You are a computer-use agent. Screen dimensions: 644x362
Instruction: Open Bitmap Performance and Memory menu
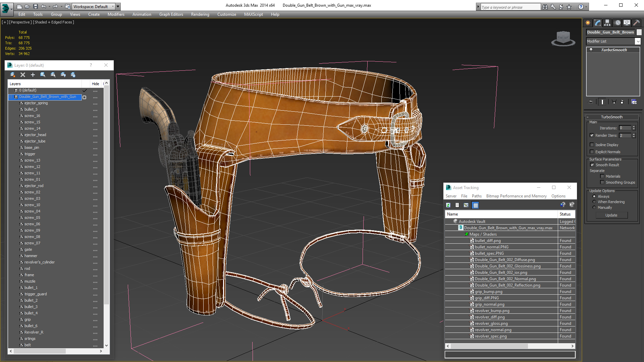pyautogui.click(x=516, y=196)
